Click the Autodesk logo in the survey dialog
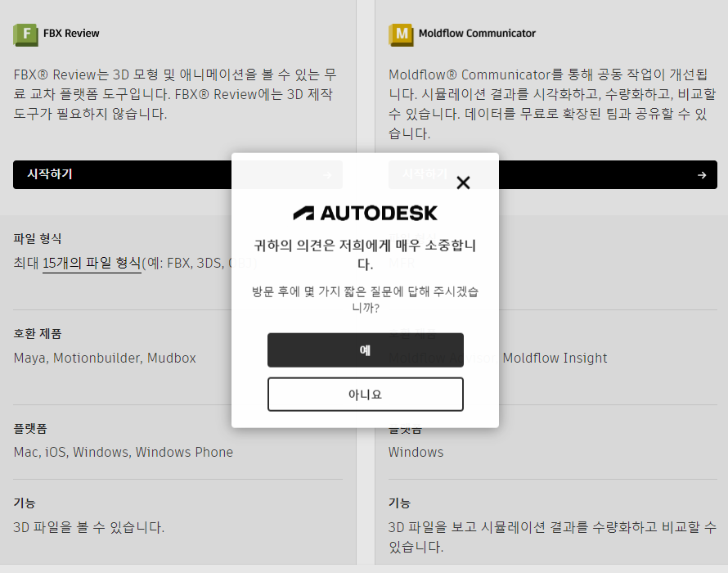This screenshot has height=573, width=728. [x=366, y=211]
